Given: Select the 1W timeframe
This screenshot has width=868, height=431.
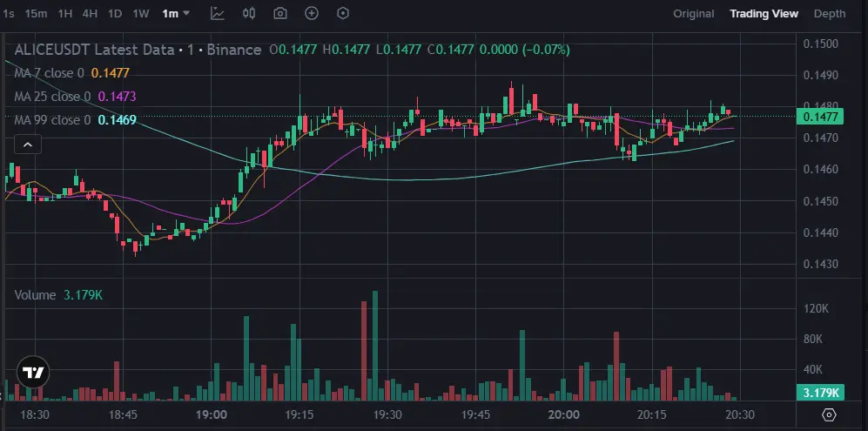Looking at the screenshot, I should [x=141, y=14].
